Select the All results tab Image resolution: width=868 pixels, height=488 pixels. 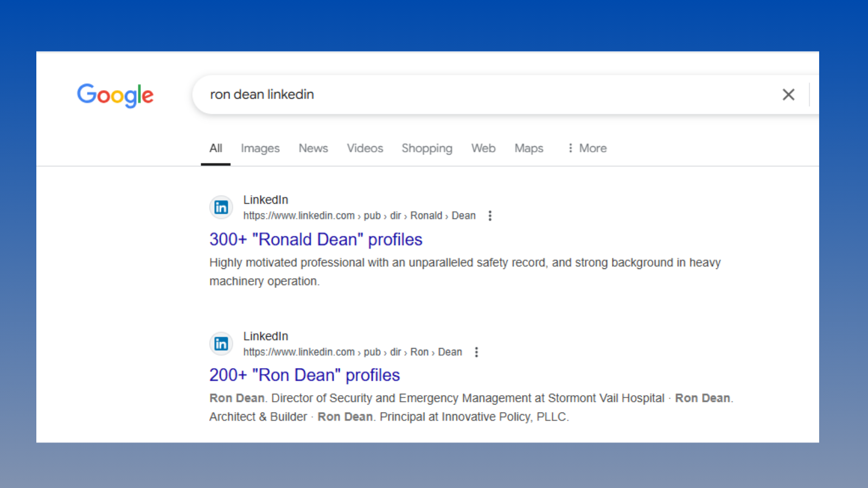(x=216, y=148)
